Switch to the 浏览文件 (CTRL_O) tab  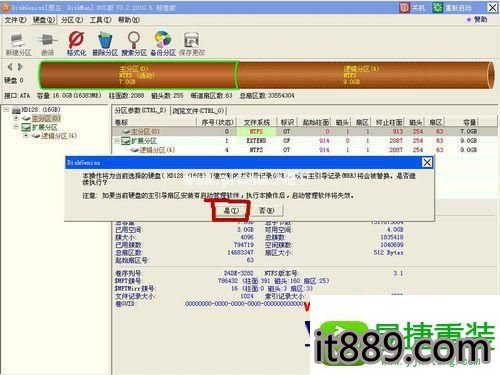tap(198, 110)
